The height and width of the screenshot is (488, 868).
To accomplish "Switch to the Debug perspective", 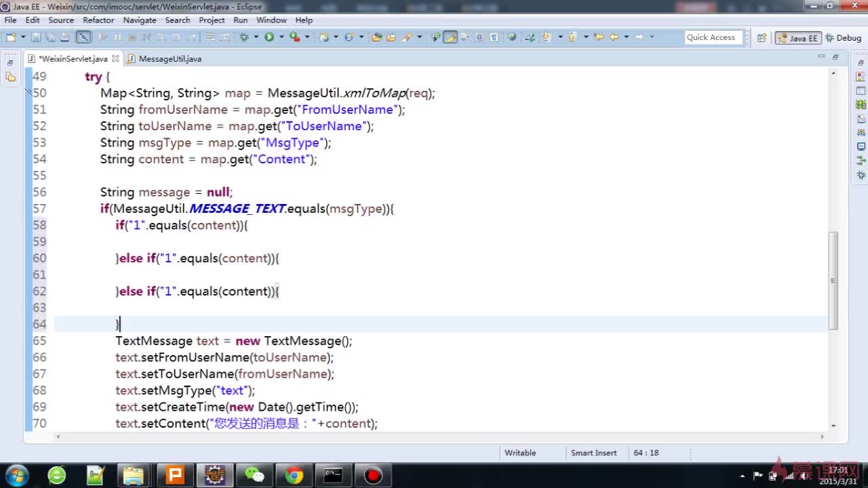I will click(x=843, y=38).
